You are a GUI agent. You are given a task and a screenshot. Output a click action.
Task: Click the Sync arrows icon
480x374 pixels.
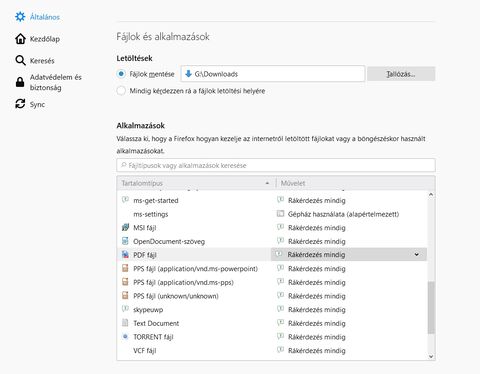point(20,104)
